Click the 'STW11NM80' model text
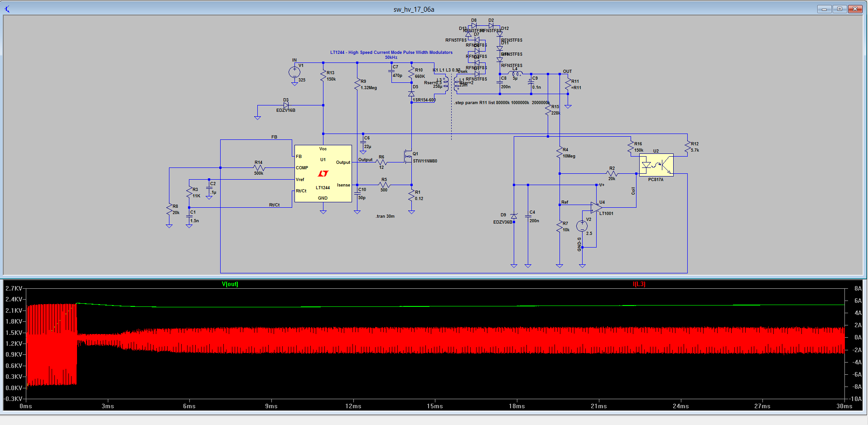Image resolution: width=868 pixels, height=425 pixels. [x=425, y=161]
